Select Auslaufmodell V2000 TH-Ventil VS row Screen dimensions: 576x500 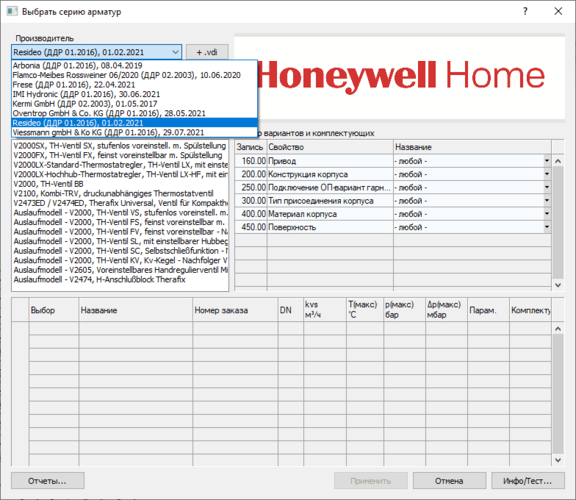120,212
